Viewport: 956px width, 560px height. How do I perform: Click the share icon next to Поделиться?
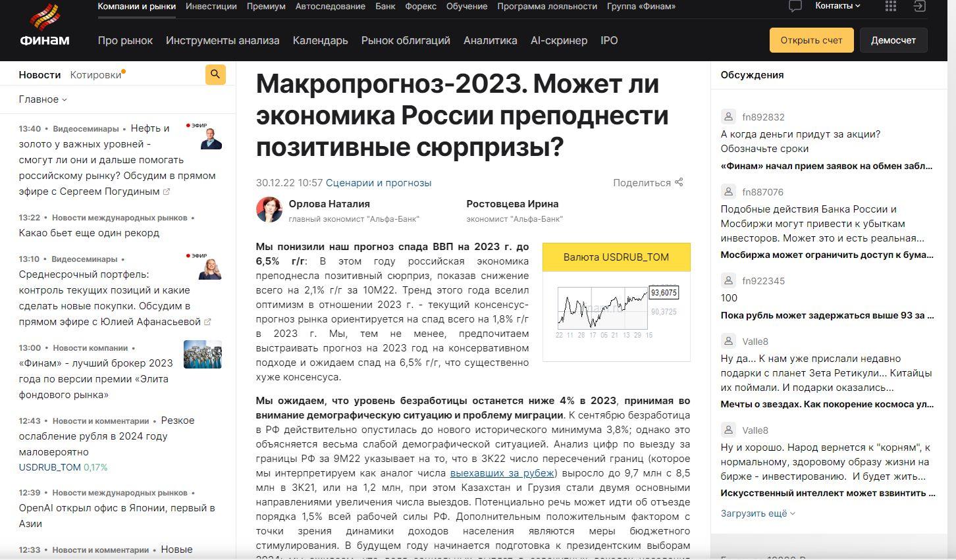click(679, 182)
